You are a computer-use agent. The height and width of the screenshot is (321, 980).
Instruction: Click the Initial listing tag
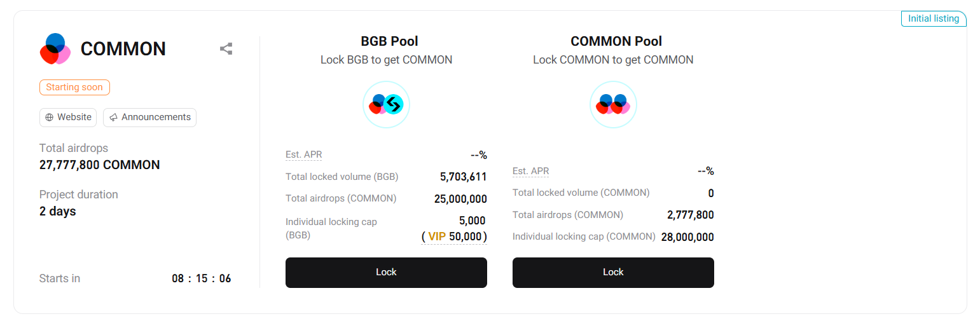[933, 19]
